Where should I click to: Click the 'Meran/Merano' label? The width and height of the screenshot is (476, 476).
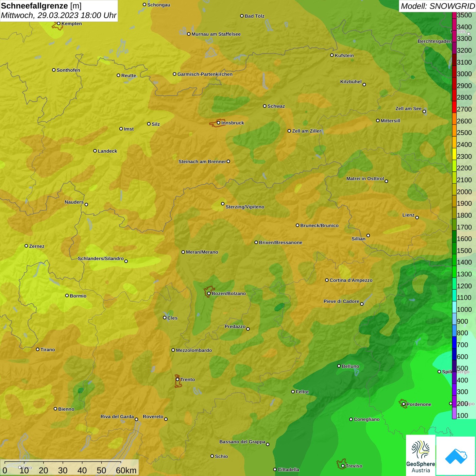[x=202, y=252]
